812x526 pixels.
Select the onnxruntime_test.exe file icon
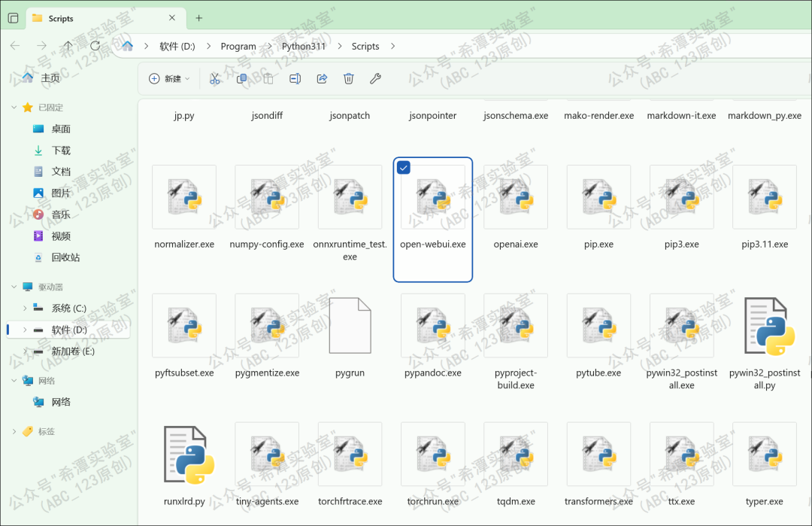coord(350,197)
